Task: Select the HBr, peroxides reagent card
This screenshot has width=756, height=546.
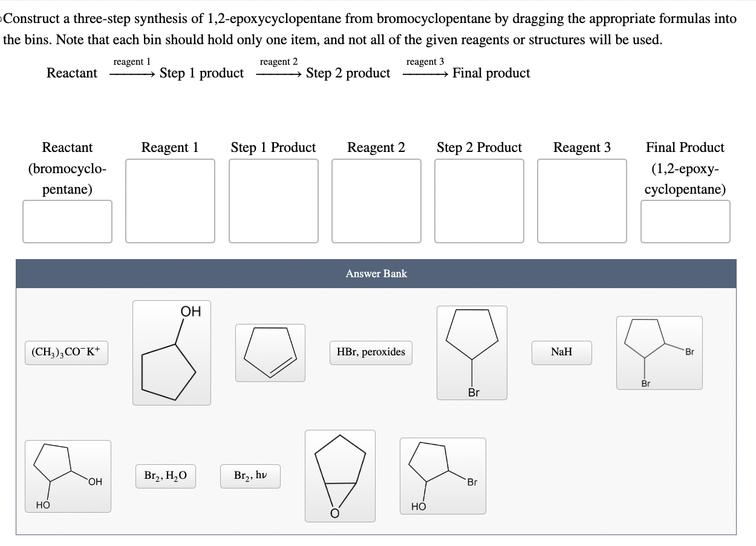Action: (x=371, y=352)
